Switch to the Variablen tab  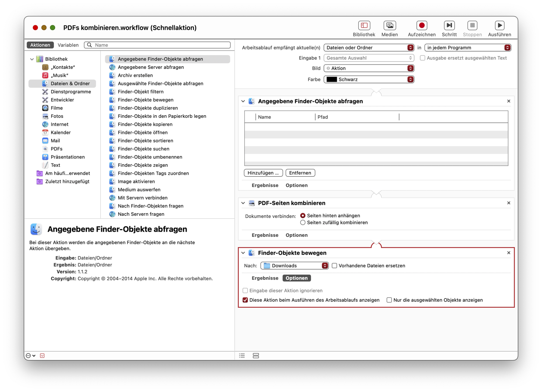68,45
